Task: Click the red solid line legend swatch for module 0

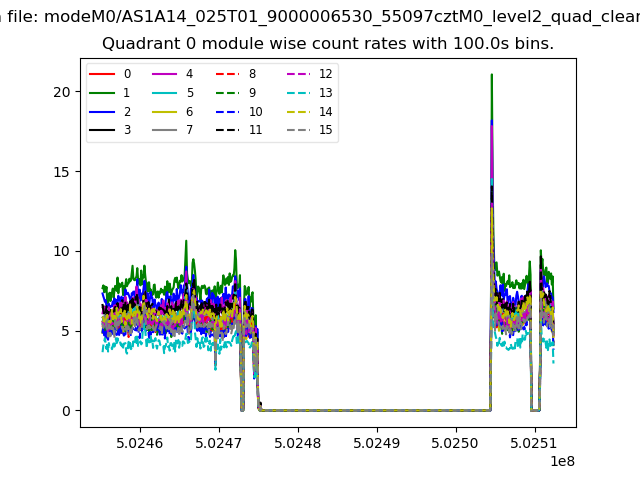Action: [103, 74]
